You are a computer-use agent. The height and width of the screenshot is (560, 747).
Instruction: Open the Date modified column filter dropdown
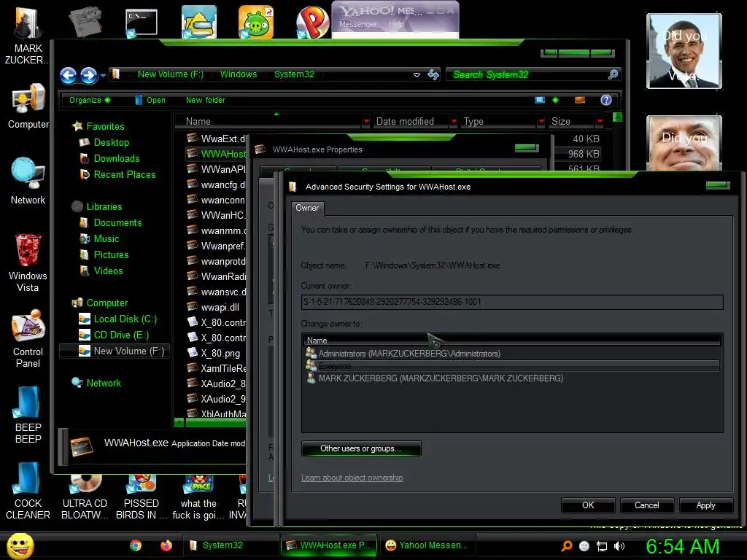click(x=454, y=122)
